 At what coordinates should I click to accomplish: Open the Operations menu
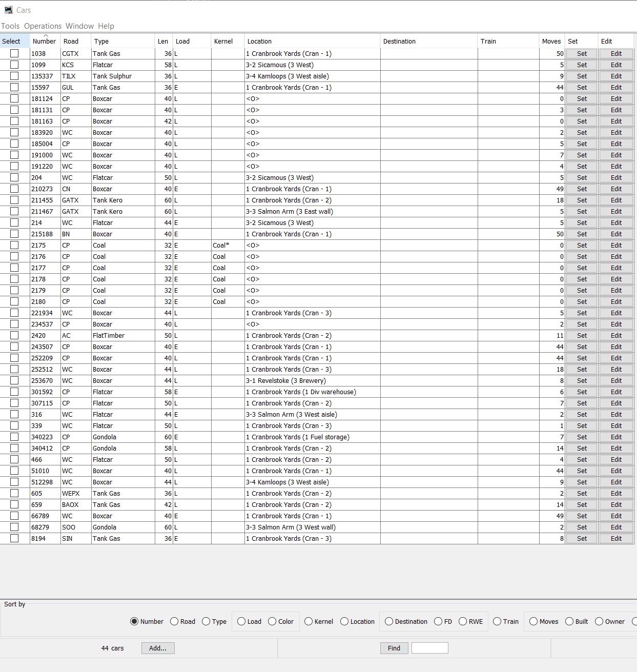pyautogui.click(x=43, y=26)
